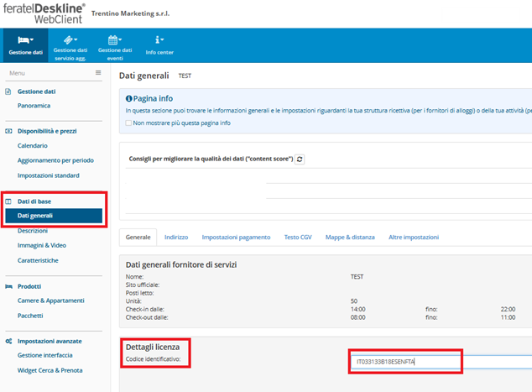Image resolution: width=532 pixels, height=392 pixels.
Task: Click the Prodotti bed icon in sidebar
Action: click(8, 286)
